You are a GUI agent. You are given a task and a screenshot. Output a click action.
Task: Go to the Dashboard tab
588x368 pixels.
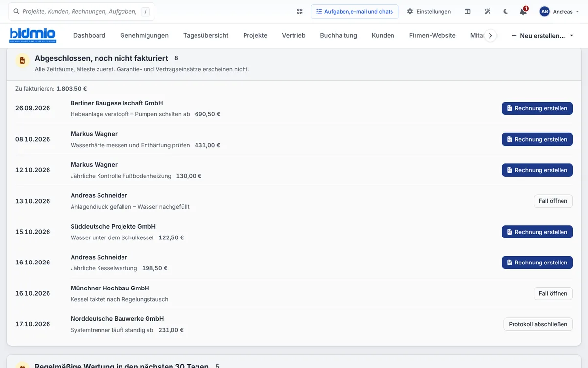click(89, 35)
